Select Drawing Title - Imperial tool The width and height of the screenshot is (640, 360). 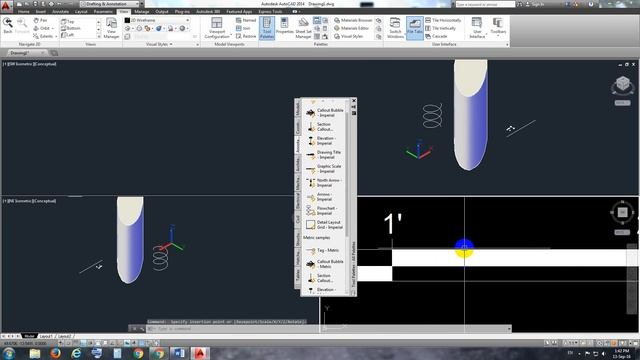[x=325, y=155]
